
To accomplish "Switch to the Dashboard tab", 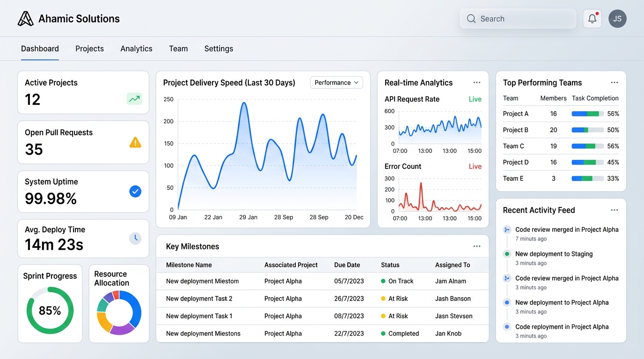I will [x=40, y=49].
